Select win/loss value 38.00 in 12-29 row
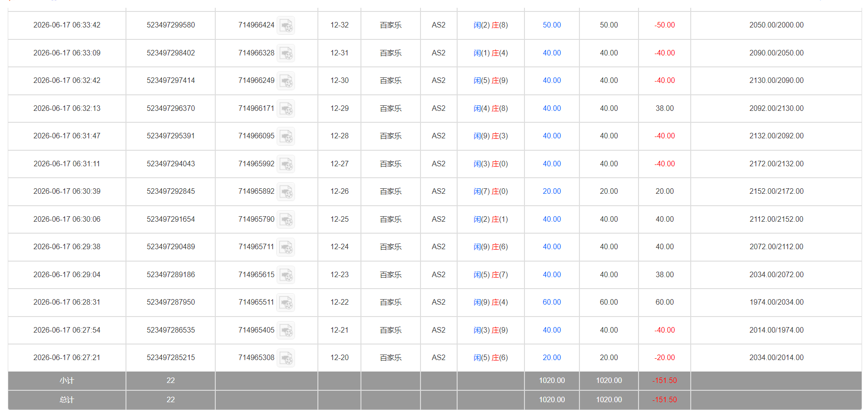The height and width of the screenshot is (410, 868). (x=665, y=109)
